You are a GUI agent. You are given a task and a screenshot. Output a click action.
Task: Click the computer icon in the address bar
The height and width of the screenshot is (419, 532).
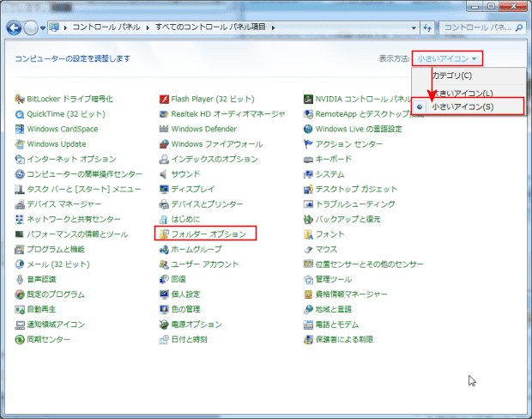click(55, 27)
